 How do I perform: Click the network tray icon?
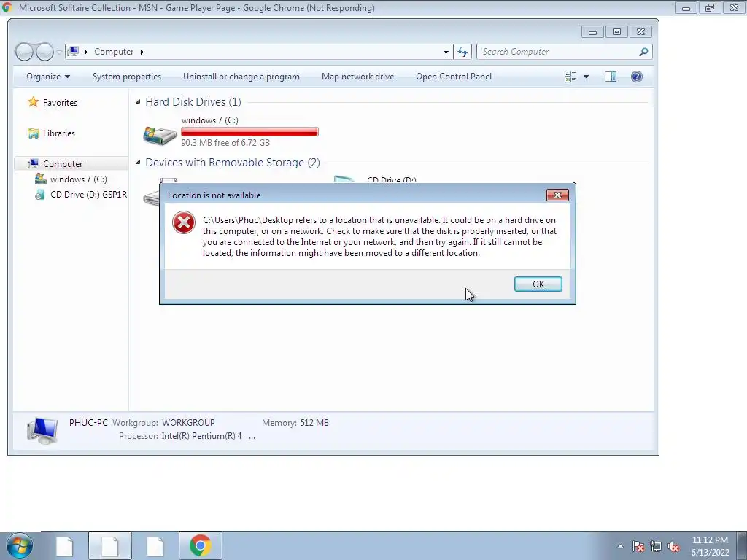[656, 546]
